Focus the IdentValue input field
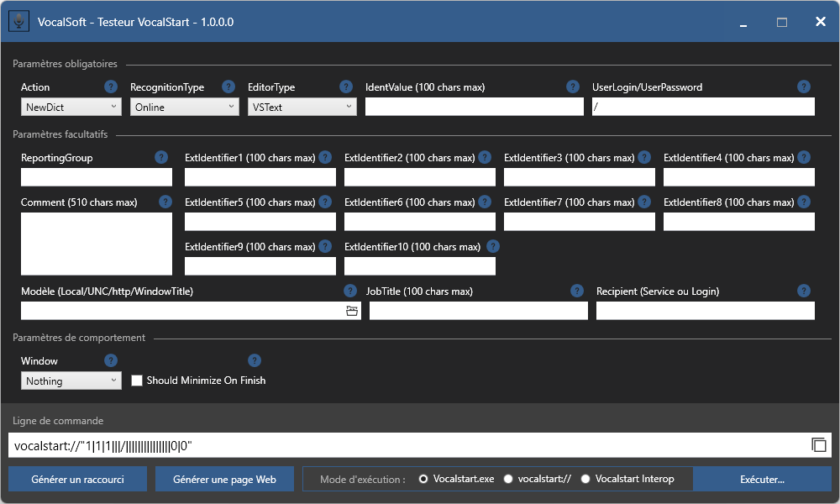This screenshot has width=840, height=504. tap(475, 107)
